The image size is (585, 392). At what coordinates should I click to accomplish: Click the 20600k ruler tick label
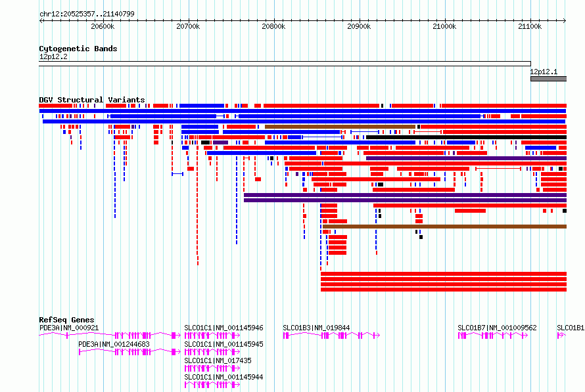pos(103,26)
